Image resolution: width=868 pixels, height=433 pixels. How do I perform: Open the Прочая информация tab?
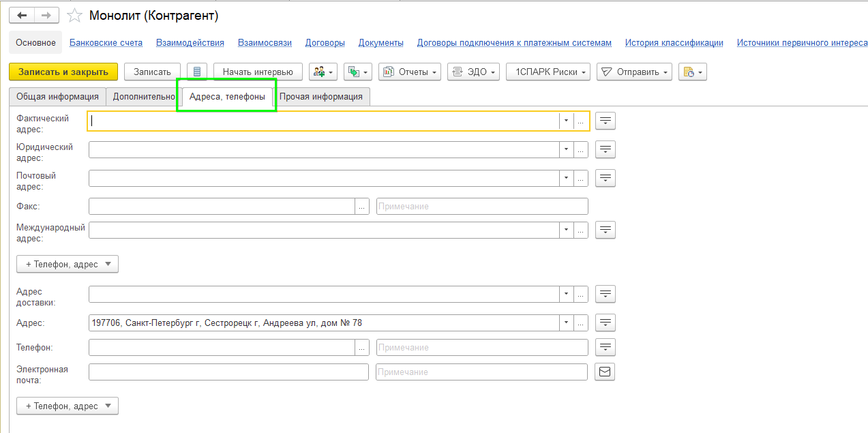321,97
